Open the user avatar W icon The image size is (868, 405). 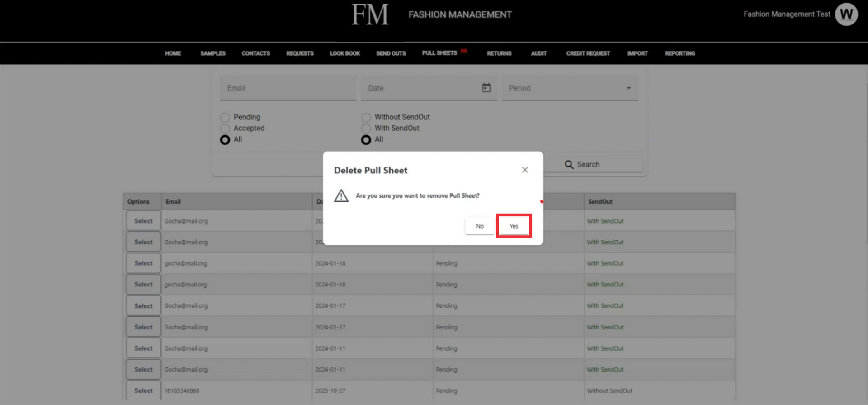click(x=846, y=14)
